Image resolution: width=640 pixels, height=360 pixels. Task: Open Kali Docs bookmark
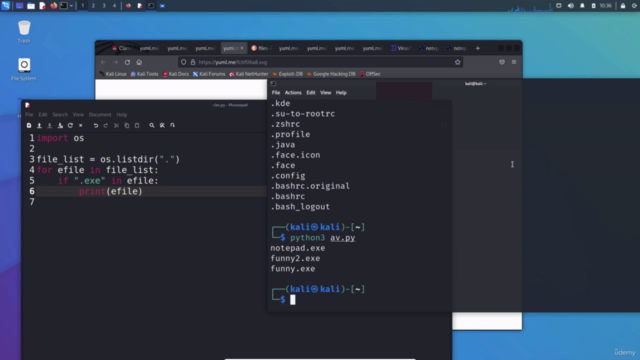176,74
